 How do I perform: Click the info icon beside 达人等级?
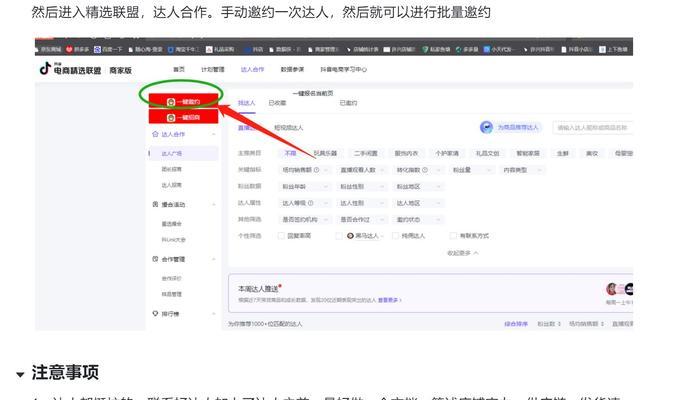(310, 203)
